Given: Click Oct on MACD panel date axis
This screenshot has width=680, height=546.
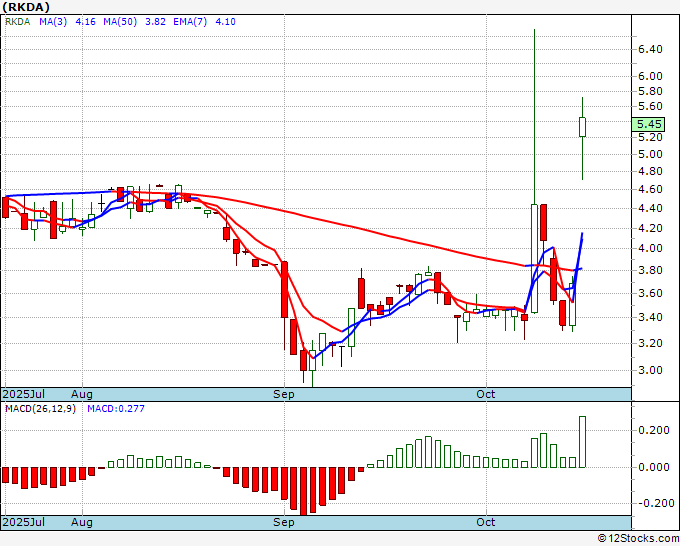Looking at the screenshot, I should 486,522.
